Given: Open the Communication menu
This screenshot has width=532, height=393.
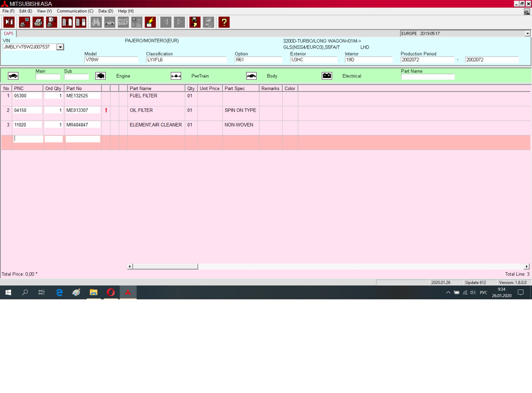Looking at the screenshot, I should coord(75,11).
